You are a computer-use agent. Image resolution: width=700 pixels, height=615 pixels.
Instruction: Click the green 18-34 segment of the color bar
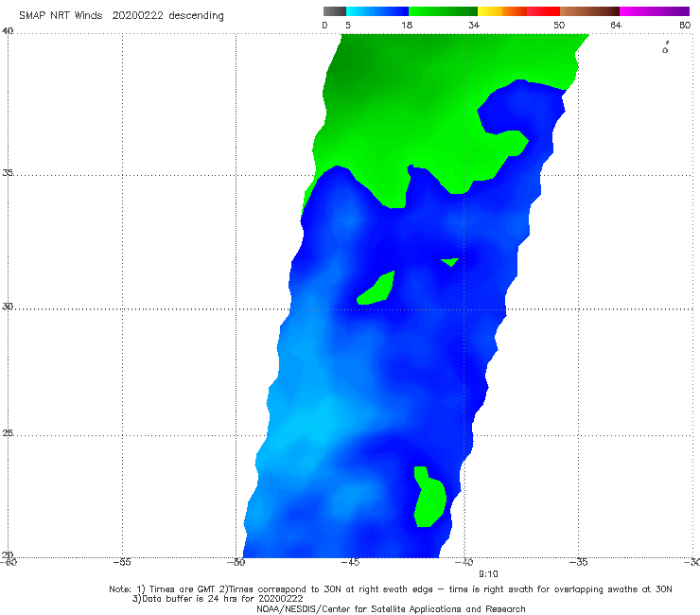[x=443, y=11]
